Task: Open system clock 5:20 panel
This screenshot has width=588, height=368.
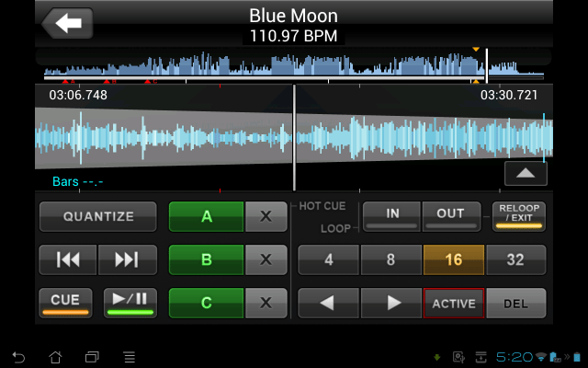Action: click(514, 357)
